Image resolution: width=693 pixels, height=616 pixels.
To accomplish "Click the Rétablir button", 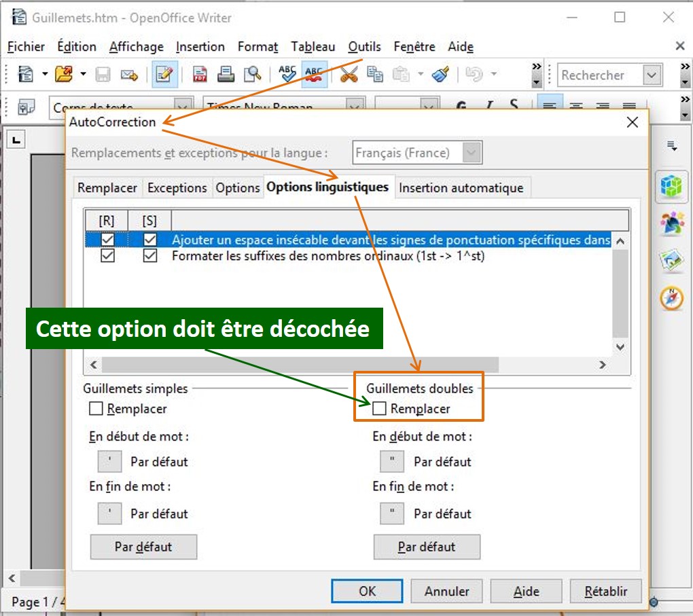I will (605, 591).
